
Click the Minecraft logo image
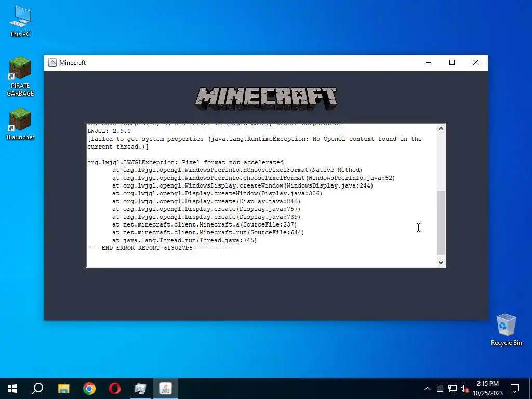265,99
